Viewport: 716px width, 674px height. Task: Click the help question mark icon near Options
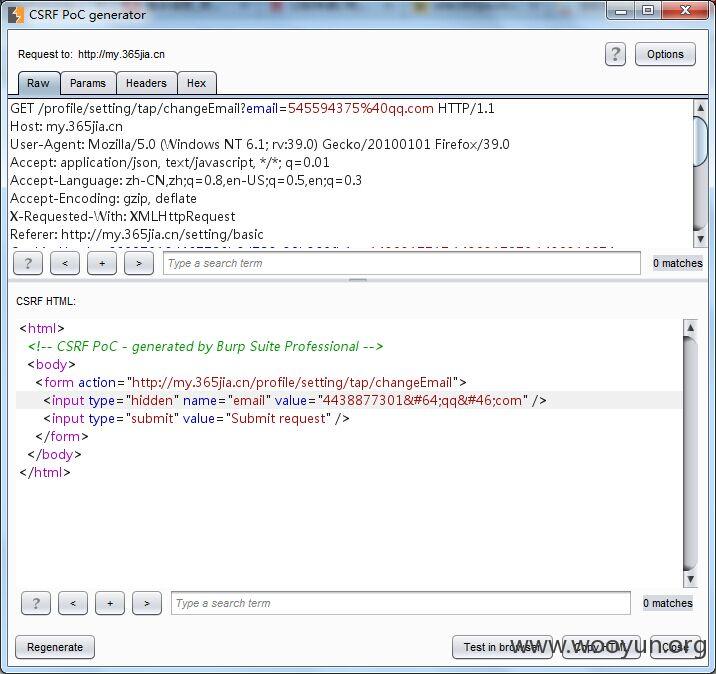pos(615,54)
